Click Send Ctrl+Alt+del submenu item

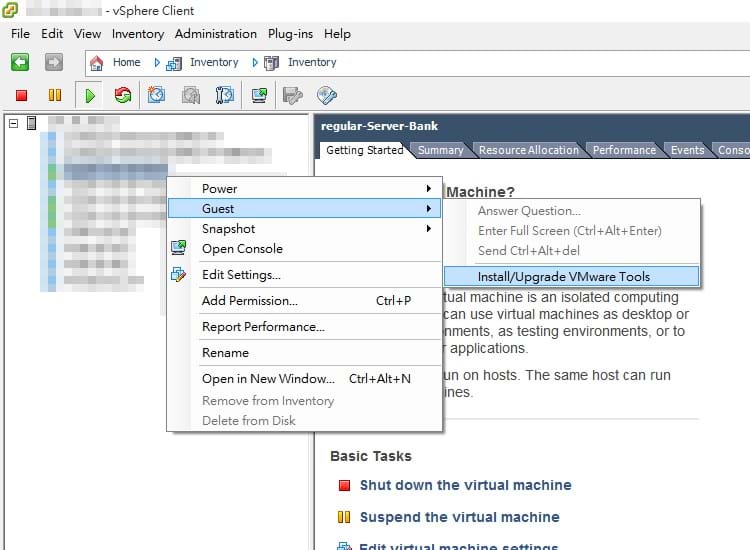572,251
